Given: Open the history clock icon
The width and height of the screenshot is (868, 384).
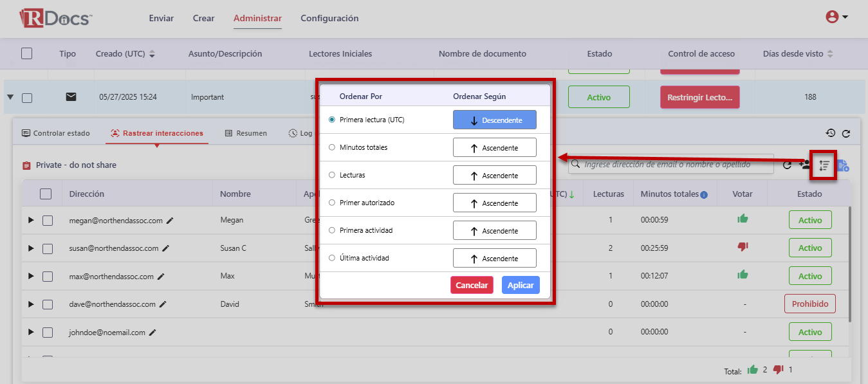Looking at the screenshot, I should (x=831, y=133).
